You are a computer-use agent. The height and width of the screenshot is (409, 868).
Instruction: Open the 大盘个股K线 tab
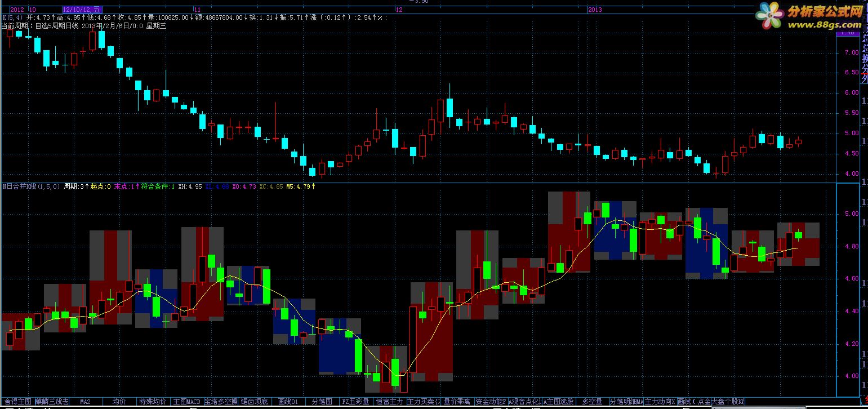click(x=728, y=402)
